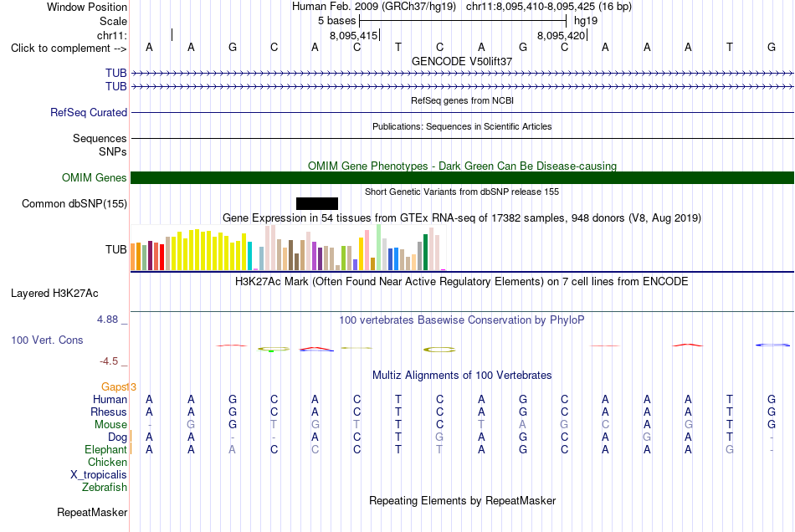Click the Rhesus alignment row label

click(109, 412)
